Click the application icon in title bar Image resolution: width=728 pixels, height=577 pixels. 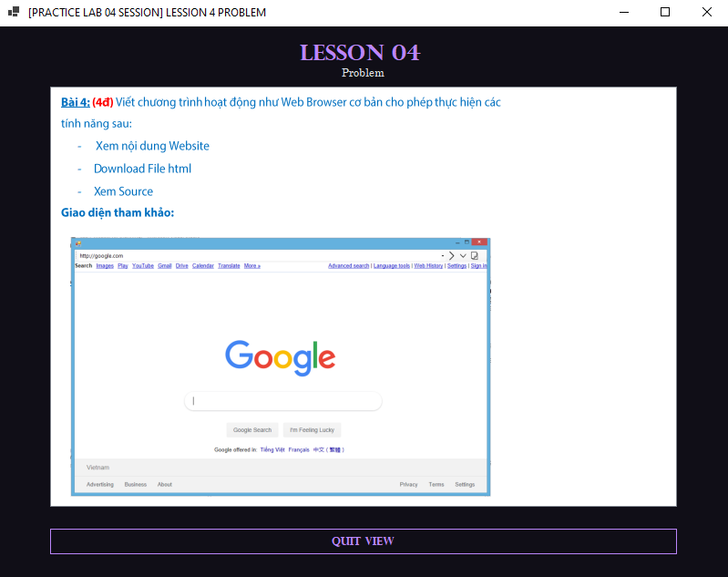click(x=14, y=12)
